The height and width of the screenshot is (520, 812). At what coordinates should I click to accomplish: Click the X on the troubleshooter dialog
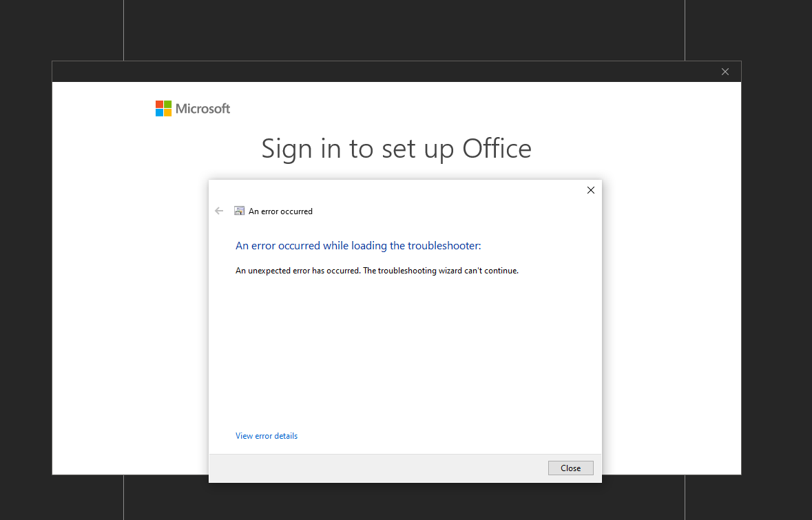(590, 190)
